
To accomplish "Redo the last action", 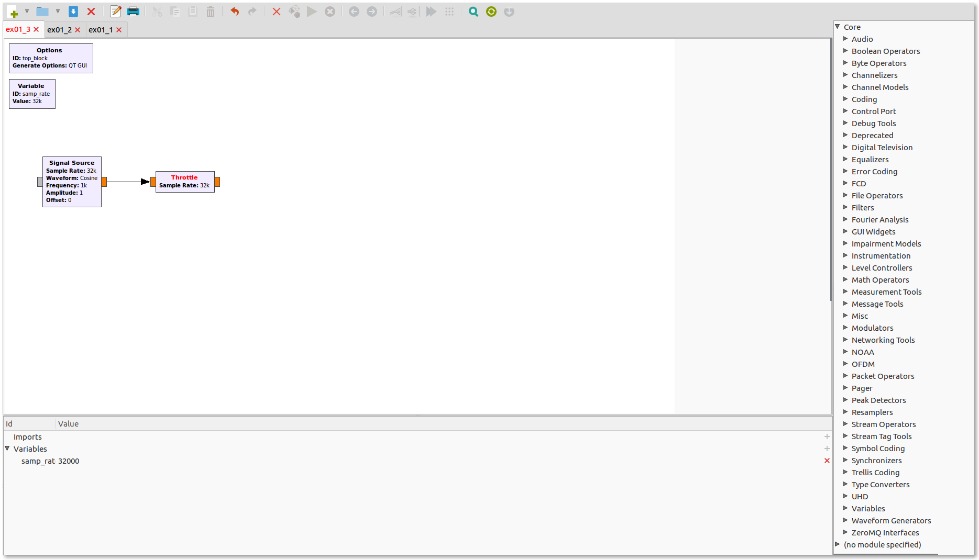I will point(252,12).
